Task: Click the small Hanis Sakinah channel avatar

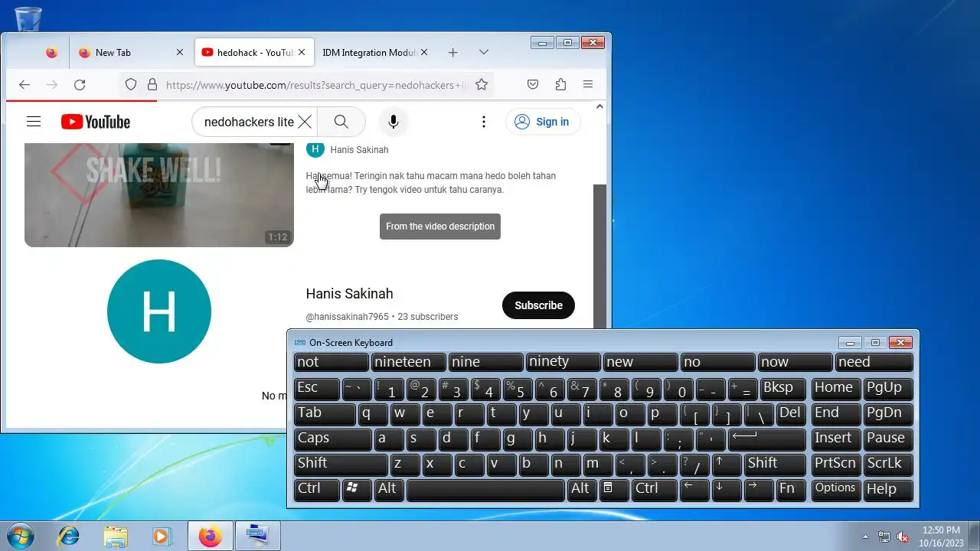Action: point(315,149)
